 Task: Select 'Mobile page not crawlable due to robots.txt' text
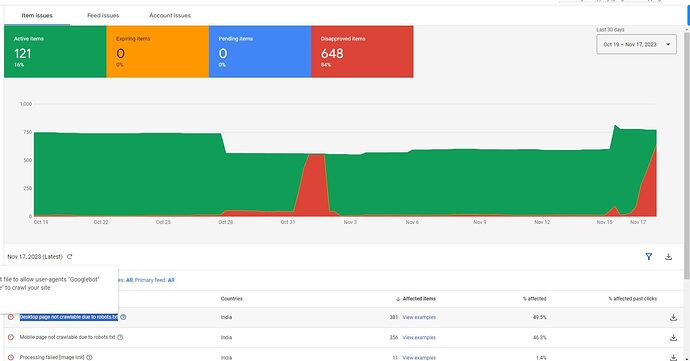click(x=67, y=337)
